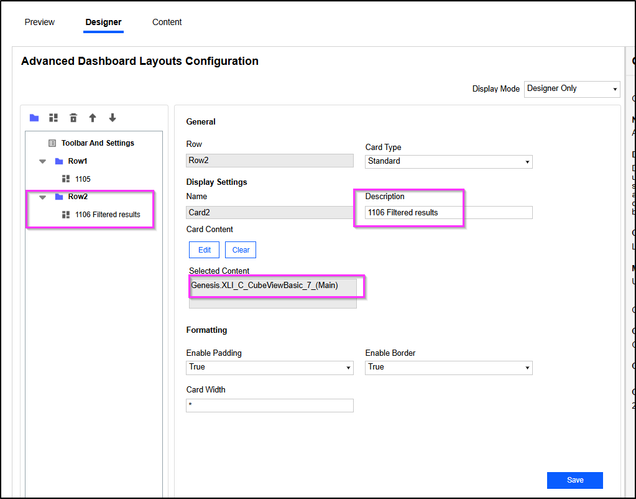The image size is (636, 499).
Task: Collapse the Row1 tree node
Action: [43, 161]
